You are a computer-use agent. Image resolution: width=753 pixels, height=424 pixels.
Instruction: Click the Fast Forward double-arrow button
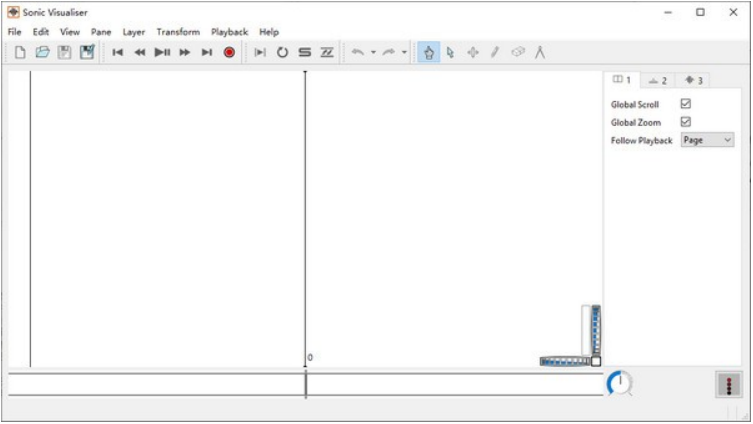click(184, 52)
